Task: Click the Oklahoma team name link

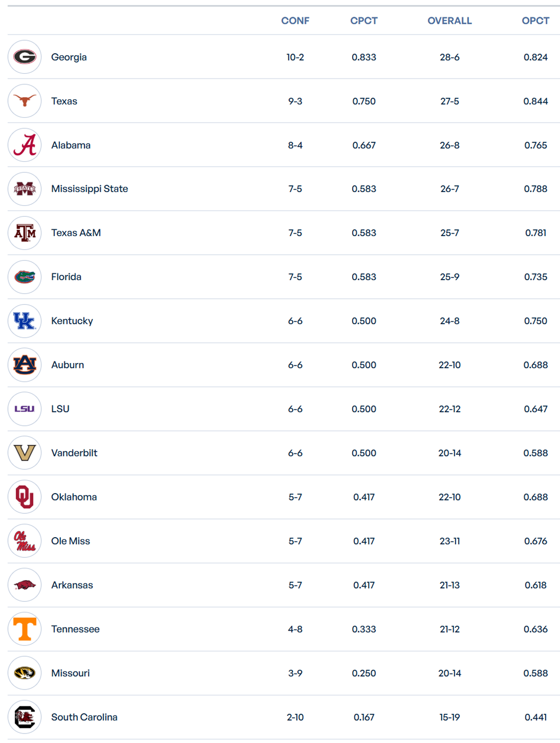Action: pyautogui.click(x=74, y=497)
